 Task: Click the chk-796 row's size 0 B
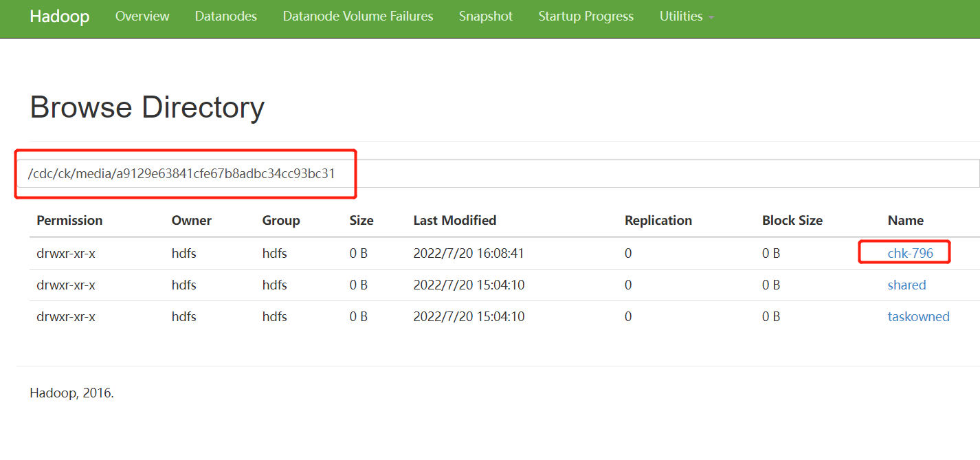[x=359, y=253]
